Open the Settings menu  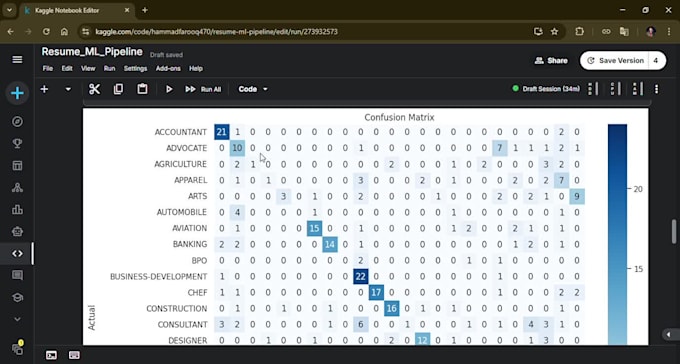tap(135, 69)
